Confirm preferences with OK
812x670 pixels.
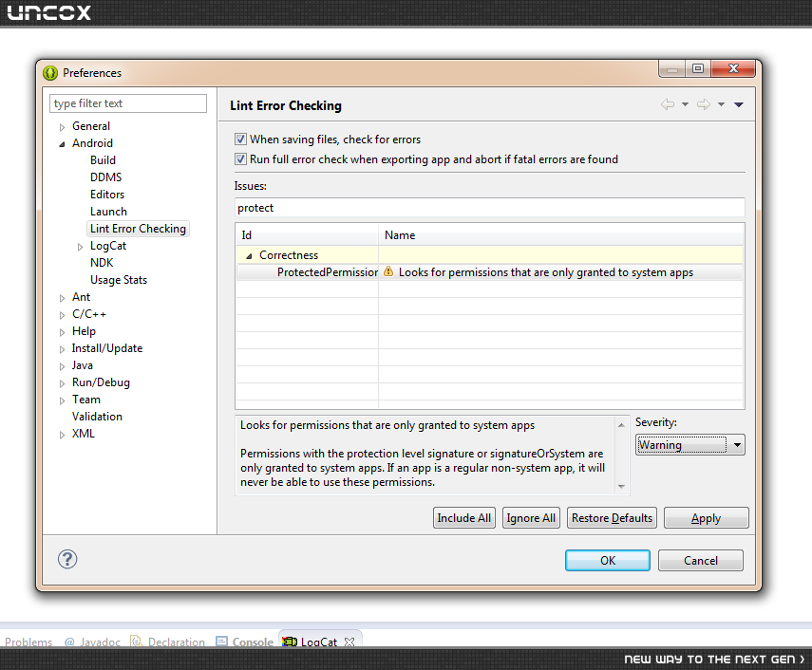coord(608,560)
